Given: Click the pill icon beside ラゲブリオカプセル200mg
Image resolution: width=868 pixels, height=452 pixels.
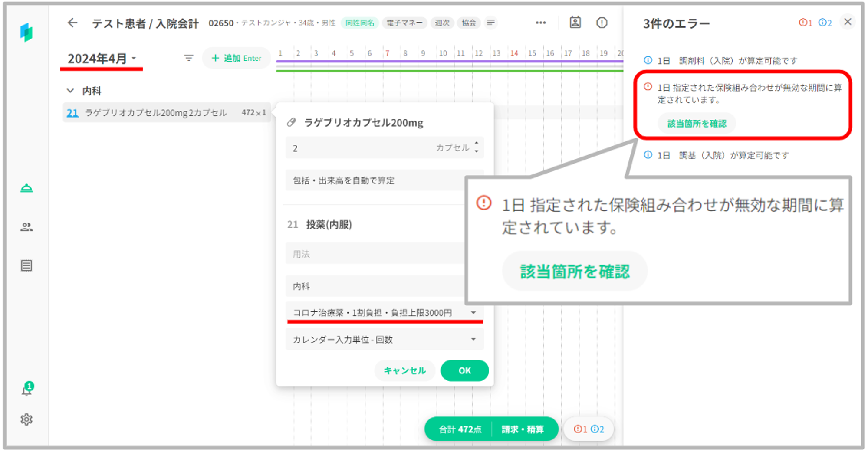Looking at the screenshot, I should tap(292, 123).
